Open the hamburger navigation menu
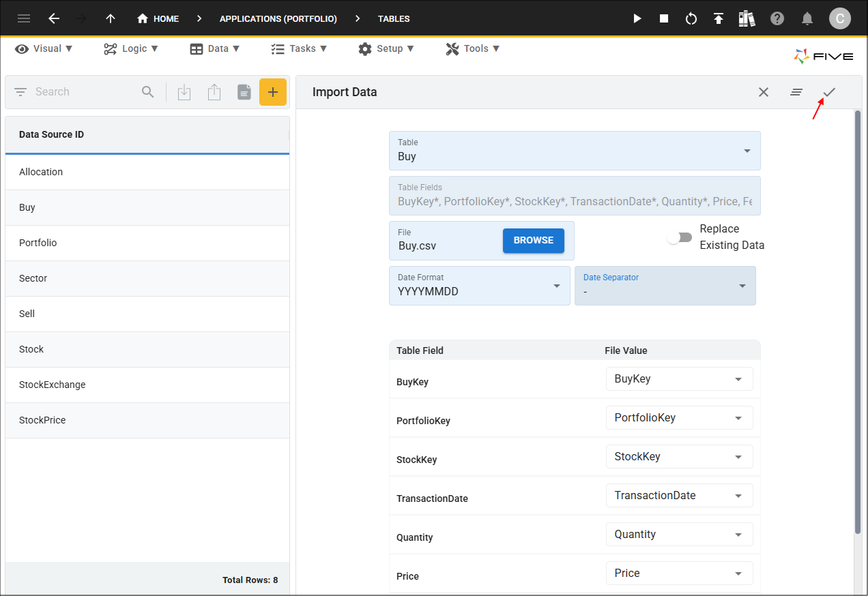 [x=24, y=18]
